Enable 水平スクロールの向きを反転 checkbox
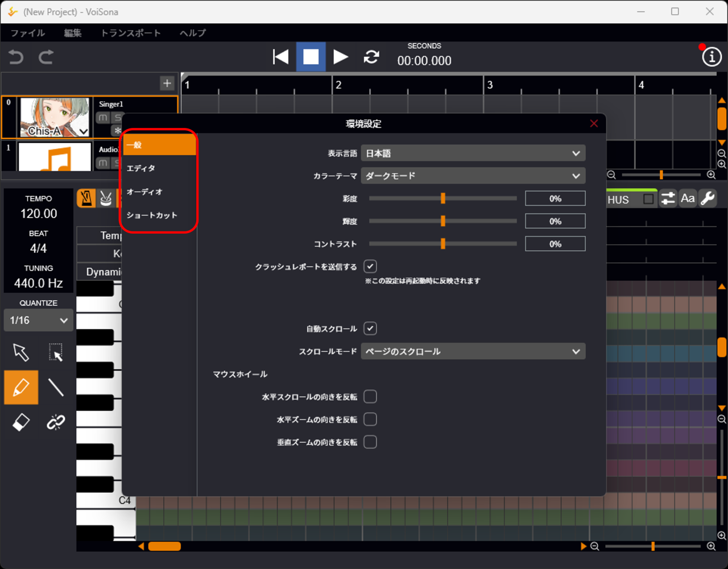The image size is (728, 569). click(x=370, y=397)
